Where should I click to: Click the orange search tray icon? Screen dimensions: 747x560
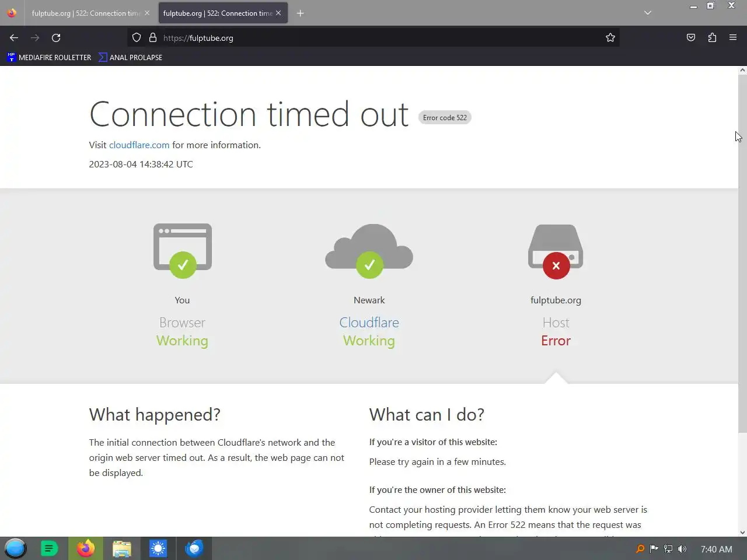coord(640,549)
